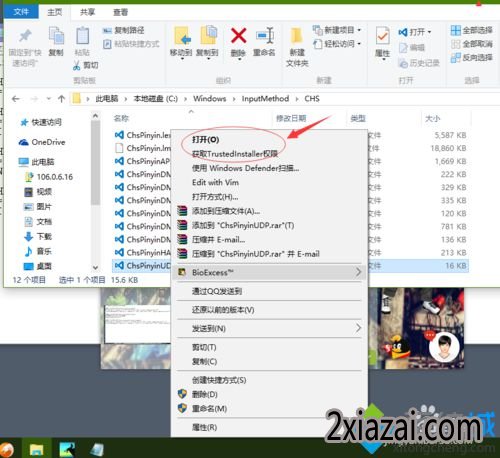
Task: Sort by the Size column header
Action: click(432, 118)
